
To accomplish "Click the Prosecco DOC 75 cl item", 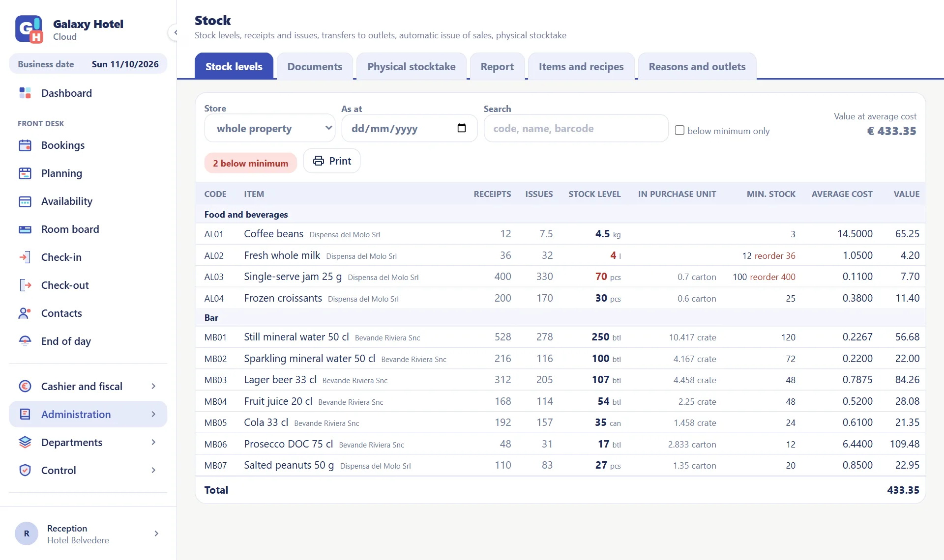I will pos(289,444).
